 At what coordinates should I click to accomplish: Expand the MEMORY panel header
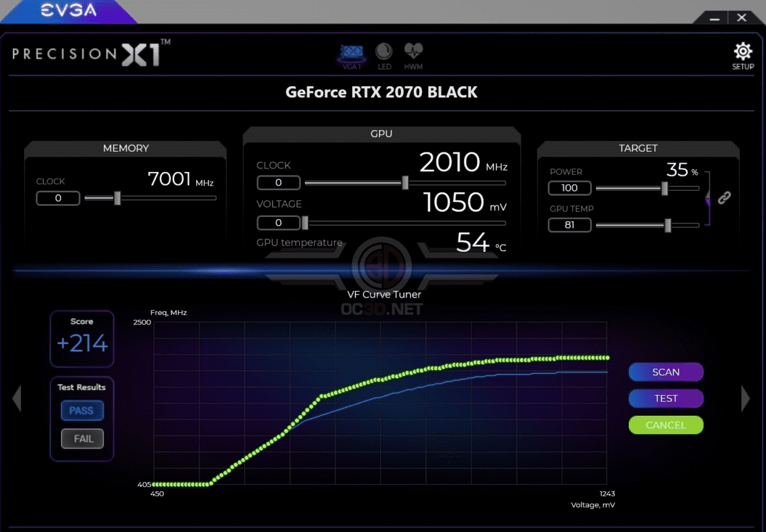point(125,148)
